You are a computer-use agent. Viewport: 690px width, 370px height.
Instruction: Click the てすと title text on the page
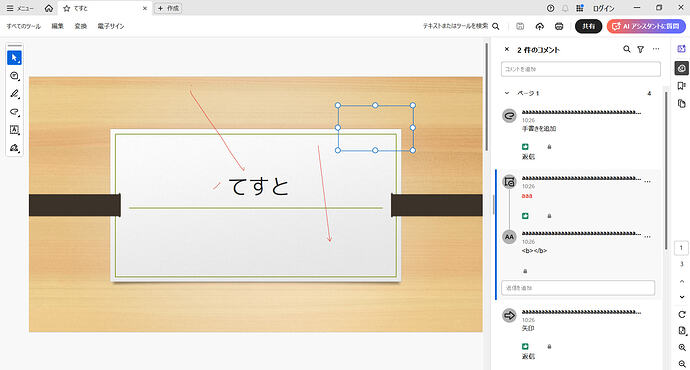click(x=259, y=187)
